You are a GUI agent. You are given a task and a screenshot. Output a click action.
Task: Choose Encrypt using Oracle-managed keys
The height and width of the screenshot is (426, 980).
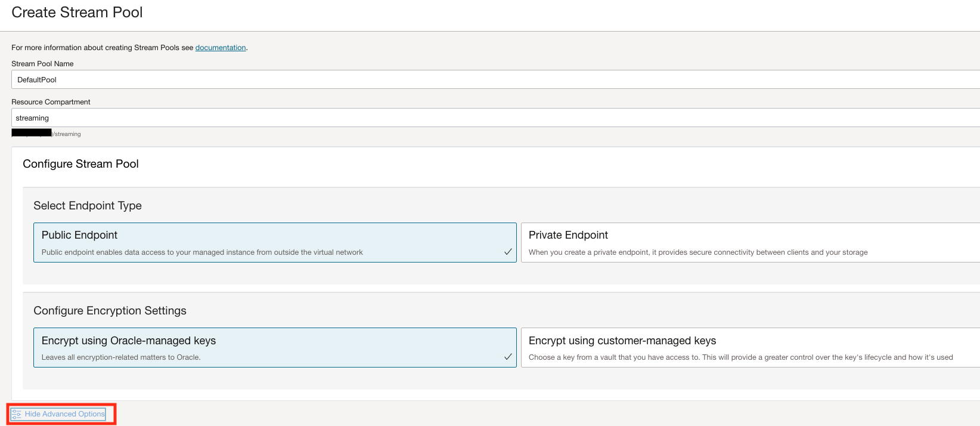[x=274, y=347]
